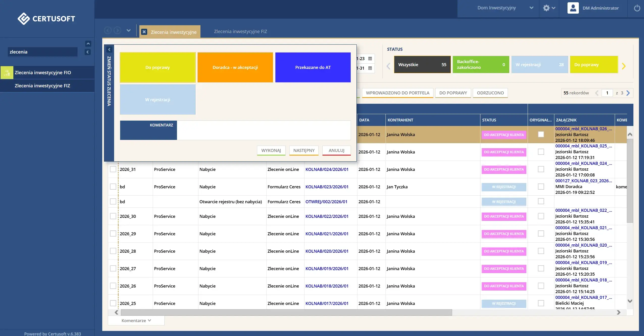
Task: Open Zlecenia inwestycyjne FIZ in sidebar
Action: click(42, 86)
